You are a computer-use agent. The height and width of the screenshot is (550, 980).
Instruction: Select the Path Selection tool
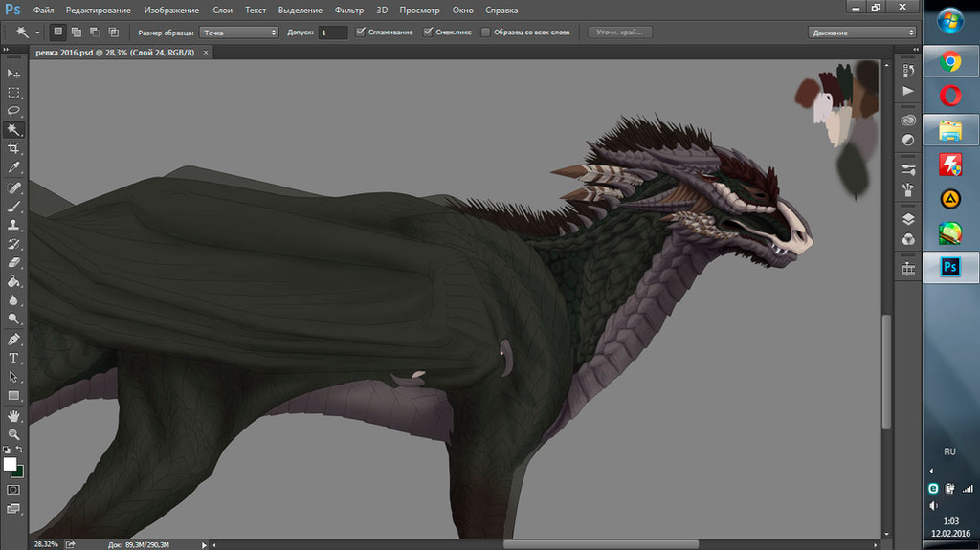[13, 377]
